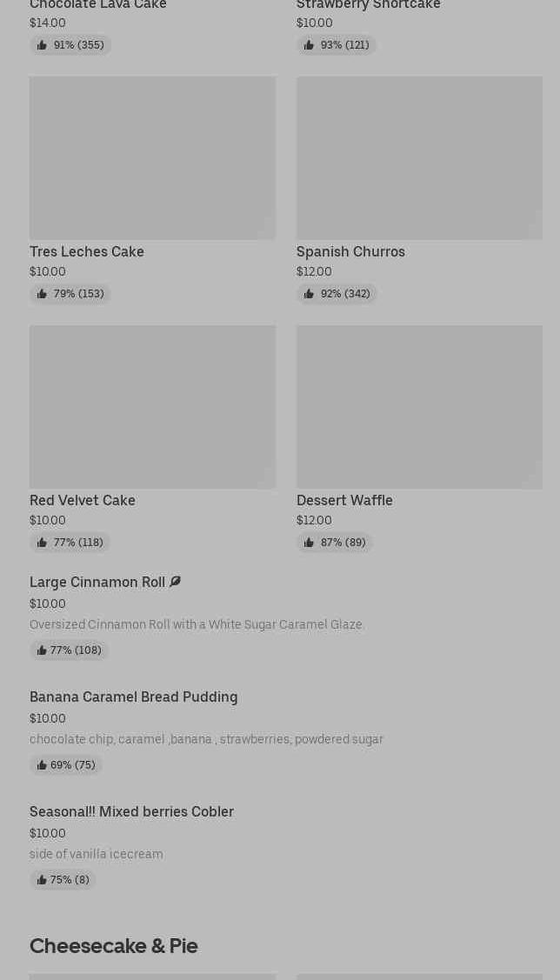560x980 pixels.
Task: Select the Seasonal!! Mixed berries Cobler title
Action: coord(131,811)
